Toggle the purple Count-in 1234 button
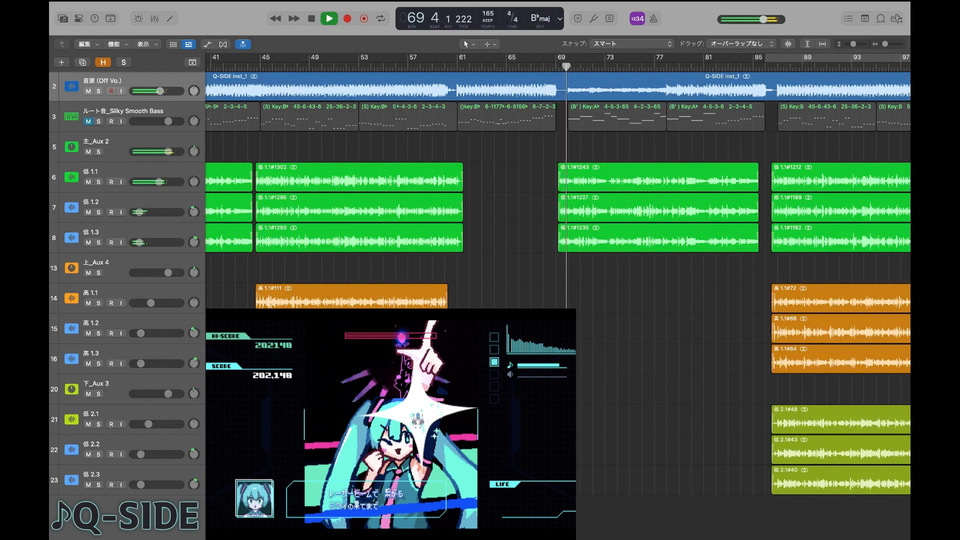The width and height of the screenshot is (960, 540). tap(637, 18)
